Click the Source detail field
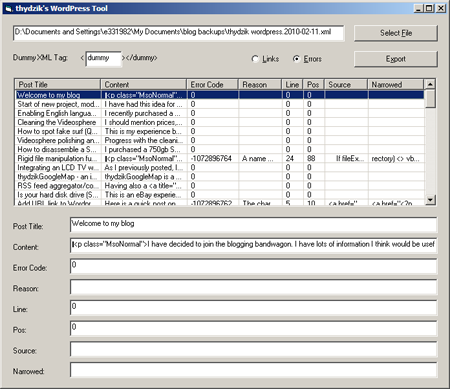 [x=253, y=349]
